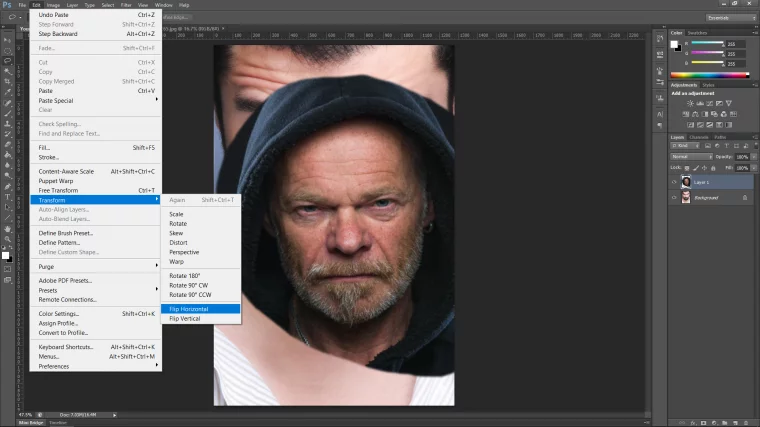Click the G value input field
The width and height of the screenshot is (760, 427).
(737, 54)
